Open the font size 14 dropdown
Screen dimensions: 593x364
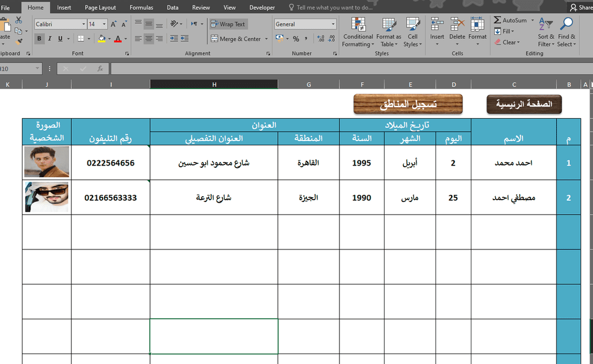pos(104,24)
